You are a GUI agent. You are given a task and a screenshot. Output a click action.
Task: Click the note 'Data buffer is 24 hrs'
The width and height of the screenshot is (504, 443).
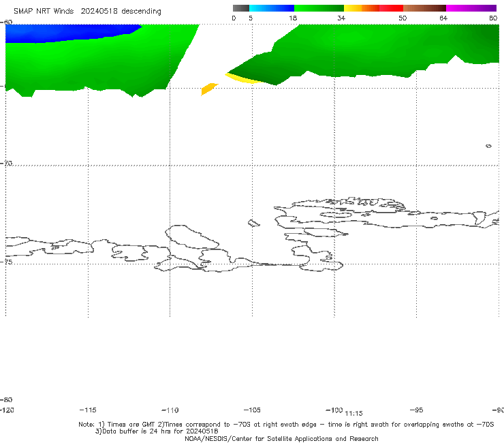[x=157, y=431]
